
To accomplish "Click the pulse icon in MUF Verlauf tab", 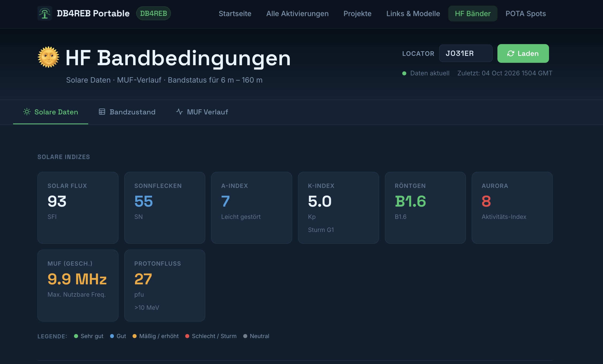I will tap(179, 112).
